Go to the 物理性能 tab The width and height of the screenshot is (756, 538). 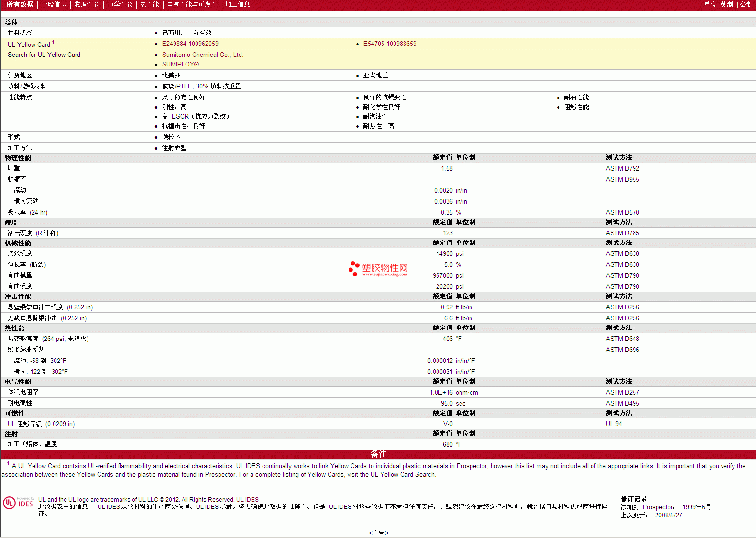(87, 5)
